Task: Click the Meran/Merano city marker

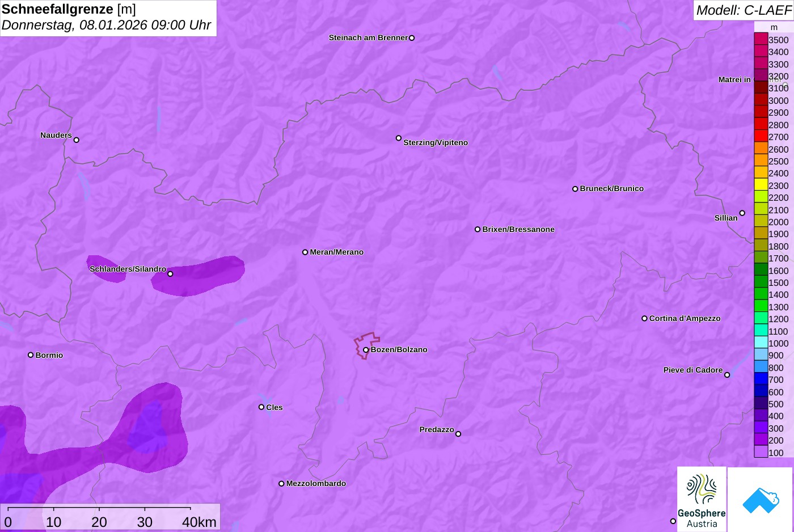Action: (305, 252)
